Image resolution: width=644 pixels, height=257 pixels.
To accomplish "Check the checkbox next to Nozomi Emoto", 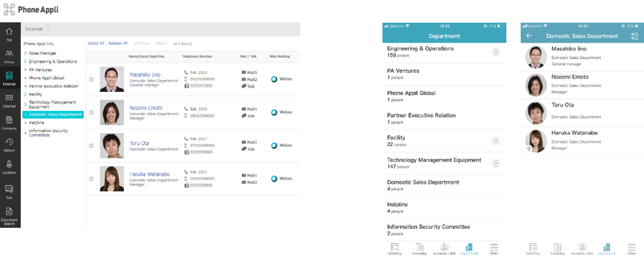I will click(91, 112).
